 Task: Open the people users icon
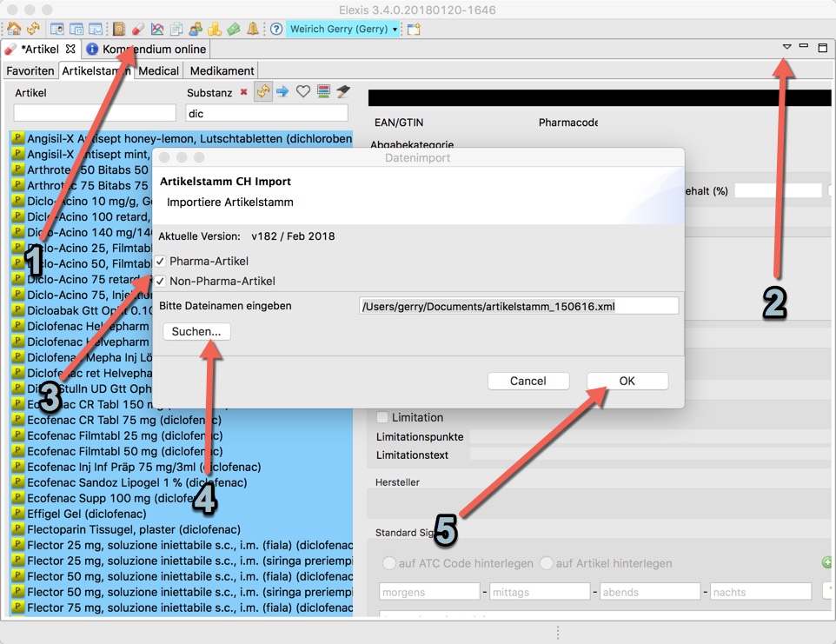point(196,29)
